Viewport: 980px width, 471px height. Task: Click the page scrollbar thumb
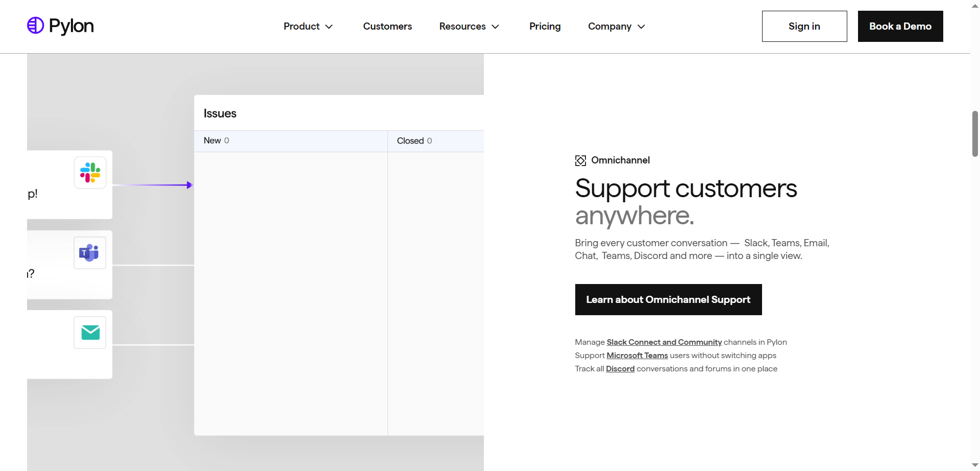(x=975, y=134)
